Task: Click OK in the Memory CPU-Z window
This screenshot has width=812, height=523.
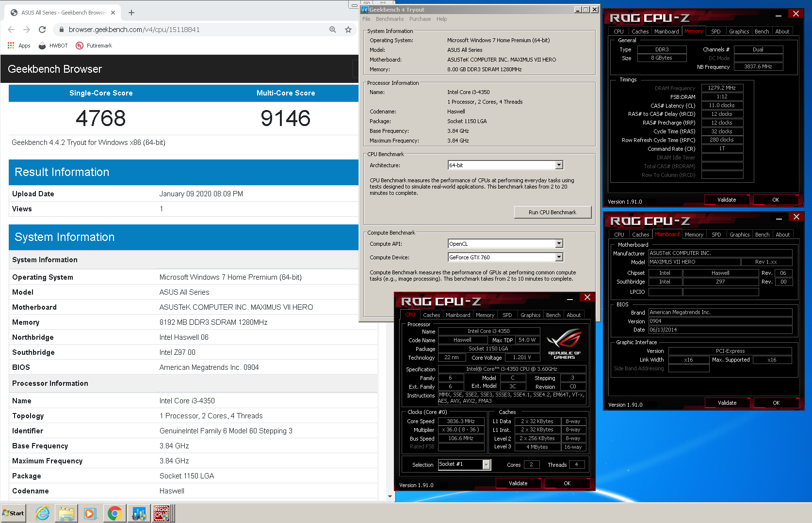Action: 776,200
